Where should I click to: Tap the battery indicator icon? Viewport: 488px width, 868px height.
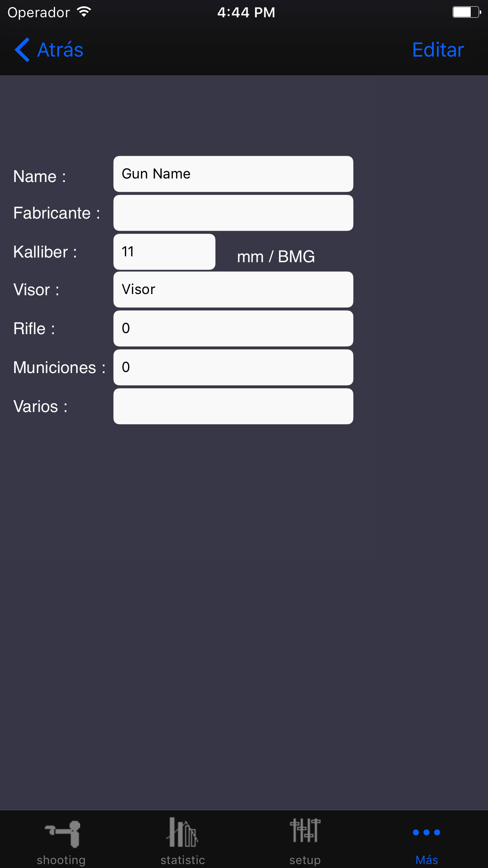[466, 12]
